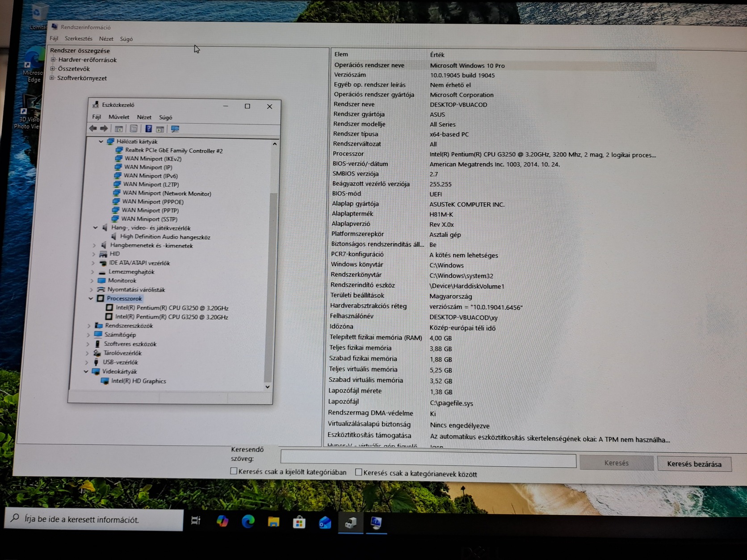747x560 pixels.
Task: Click the Keresés bezárása button
Action: (694, 464)
